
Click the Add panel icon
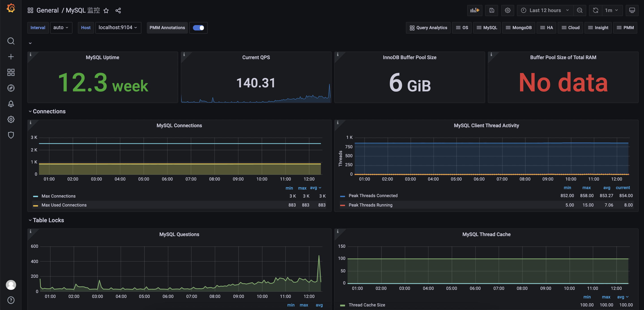(x=475, y=10)
